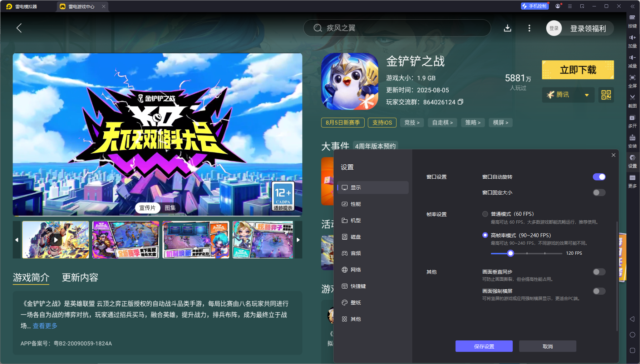Toggle 全屏 fullscreen from the sidebar

[632, 81]
